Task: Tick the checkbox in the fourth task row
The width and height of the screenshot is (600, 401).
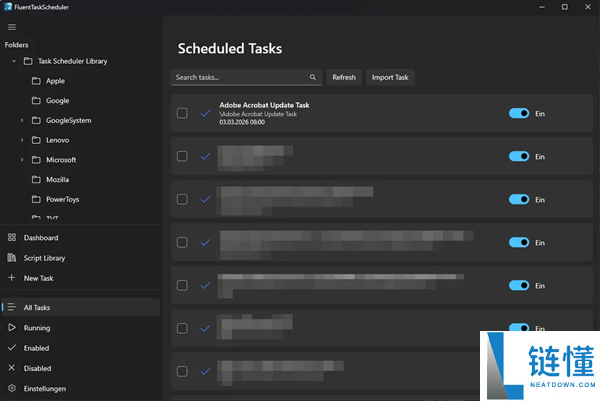Action: [x=182, y=242]
